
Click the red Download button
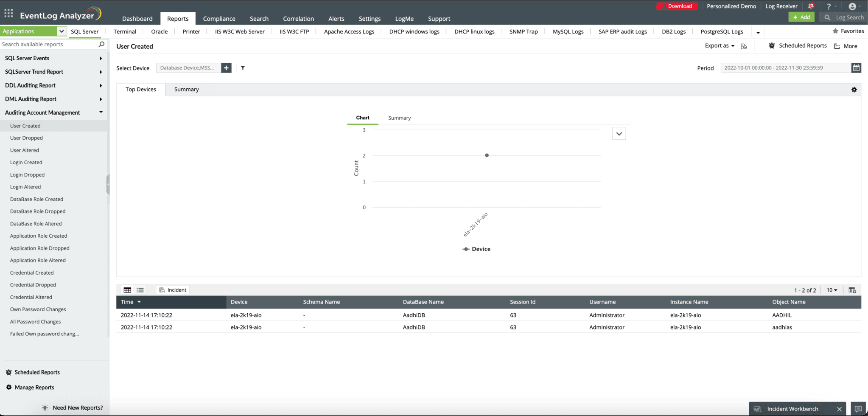click(x=677, y=6)
